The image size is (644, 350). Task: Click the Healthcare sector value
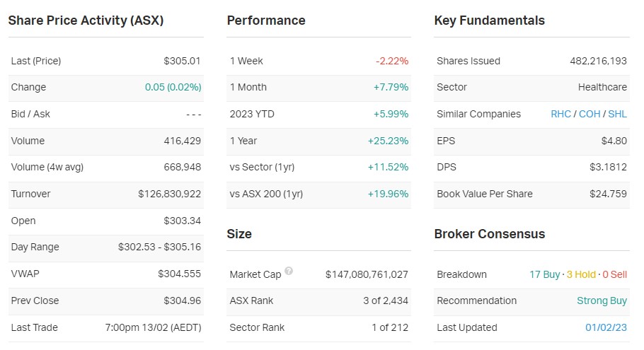point(602,87)
